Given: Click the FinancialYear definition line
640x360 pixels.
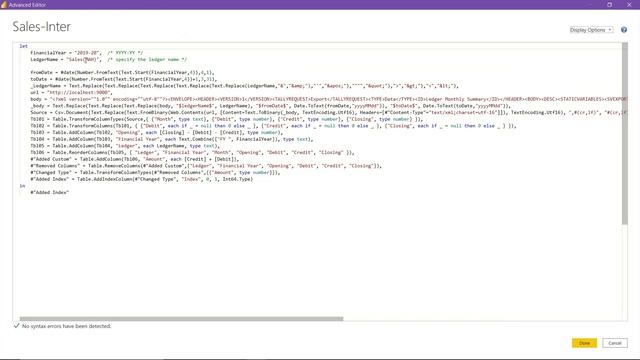Looking at the screenshot, I should (x=87, y=53).
